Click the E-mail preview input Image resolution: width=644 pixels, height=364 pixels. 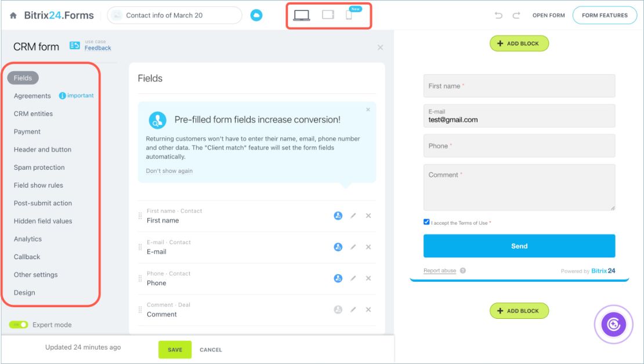tap(519, 116)
